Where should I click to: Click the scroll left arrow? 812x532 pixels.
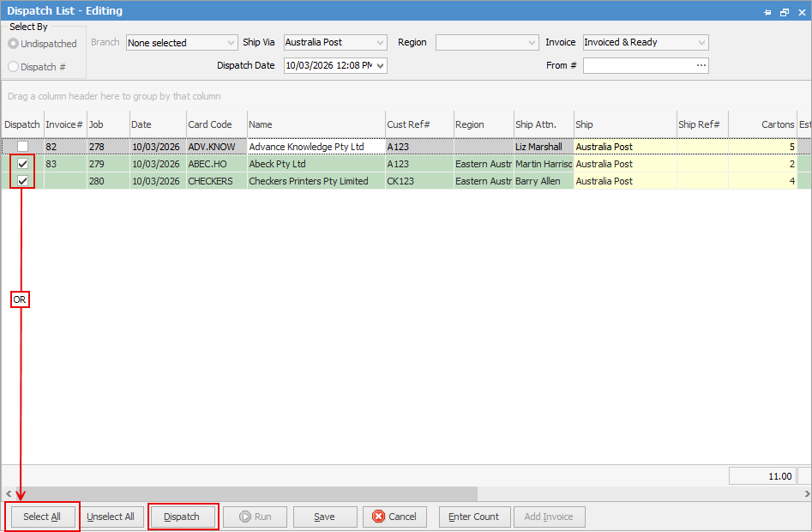pos(8,493)
